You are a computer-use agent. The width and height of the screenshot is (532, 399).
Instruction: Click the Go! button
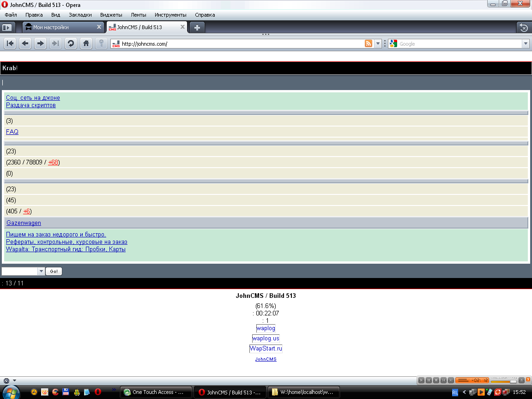coord(54,272)
